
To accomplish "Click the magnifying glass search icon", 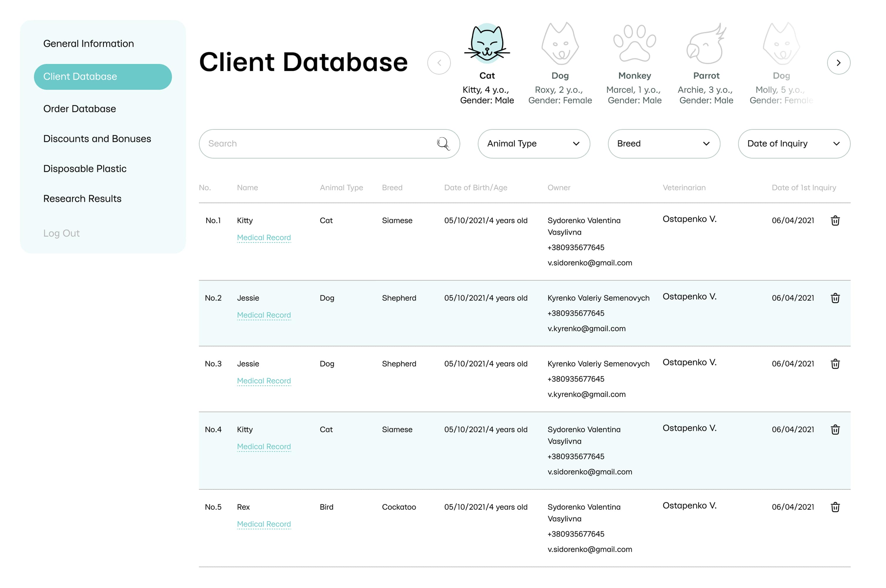I will click(443, 143).
